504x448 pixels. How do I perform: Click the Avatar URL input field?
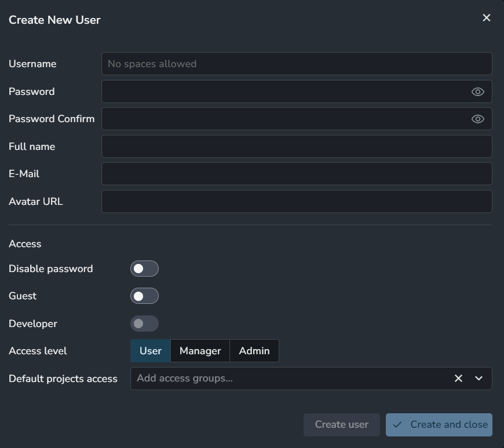click(x=296, y=201)
